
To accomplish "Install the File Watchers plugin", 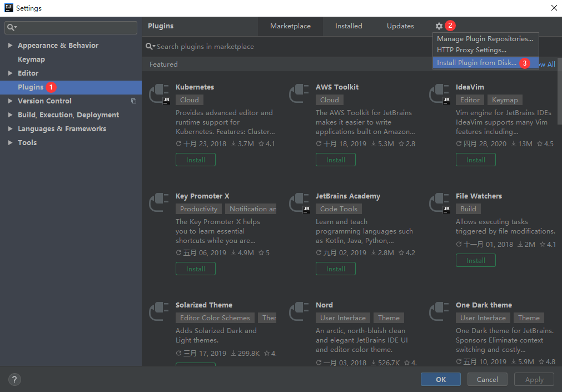I will pyautogui.click(x=476, y=261).
